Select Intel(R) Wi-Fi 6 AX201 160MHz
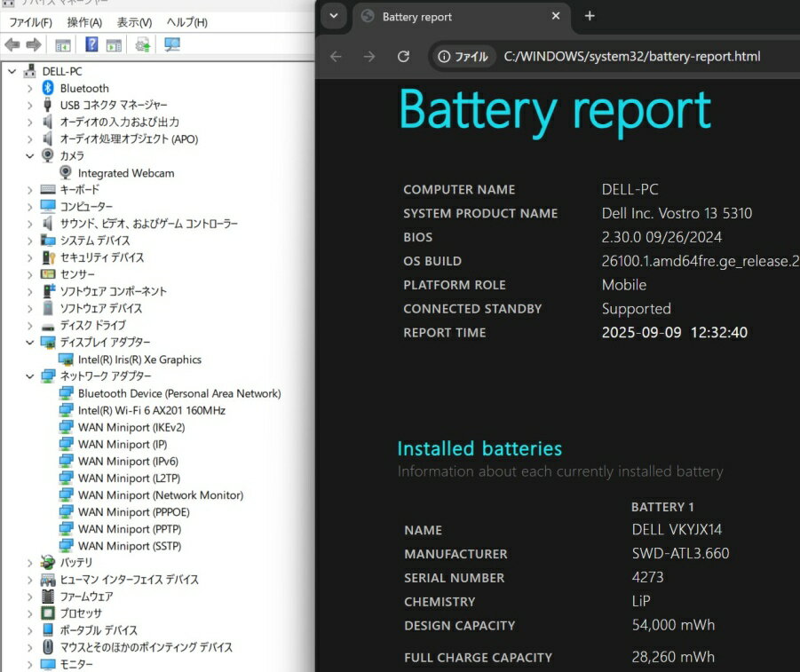The width and height of the screenshot is (800, 672). point(151,410)
